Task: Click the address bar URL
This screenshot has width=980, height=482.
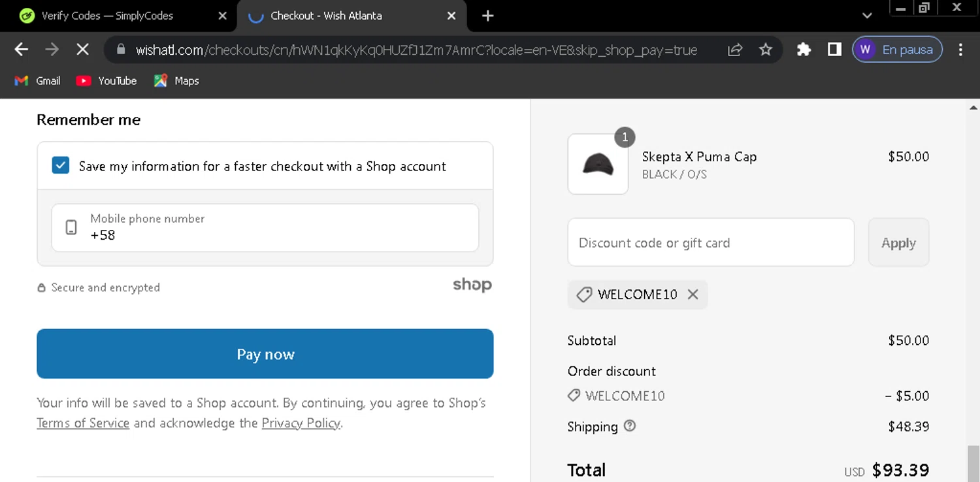Action: 416,50
